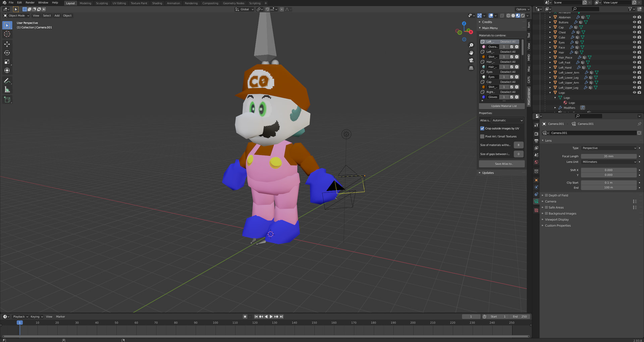Activate the Scale tool

(x=7, y=62)
